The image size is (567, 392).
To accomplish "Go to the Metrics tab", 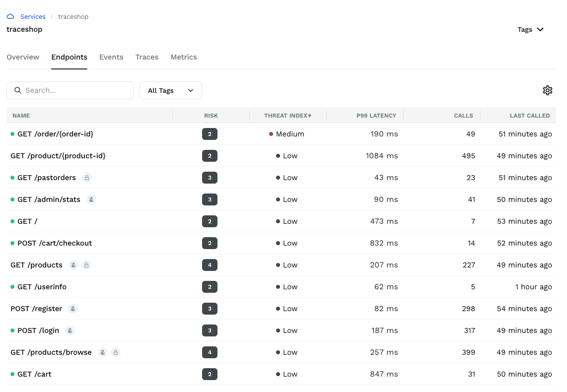I will pos(184,57).
